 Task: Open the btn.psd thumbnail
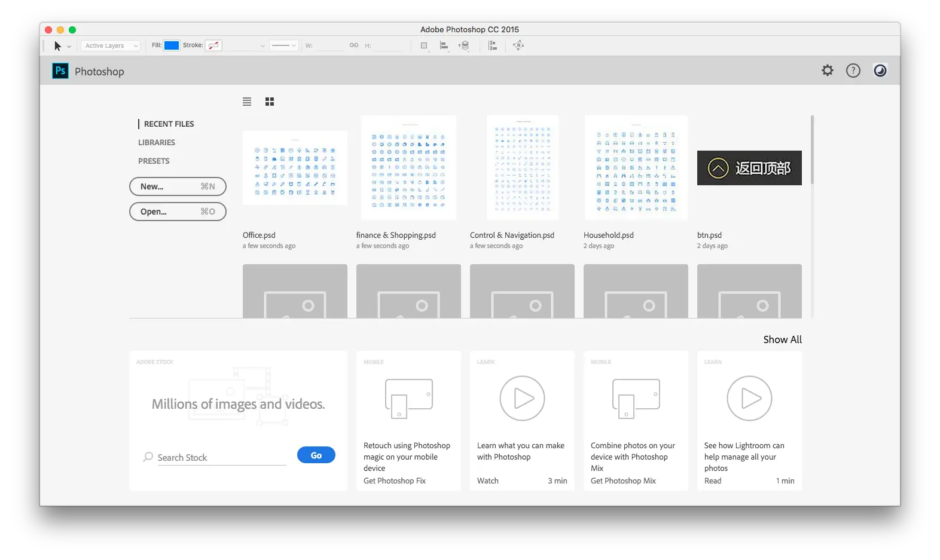(x=749, y=168)
